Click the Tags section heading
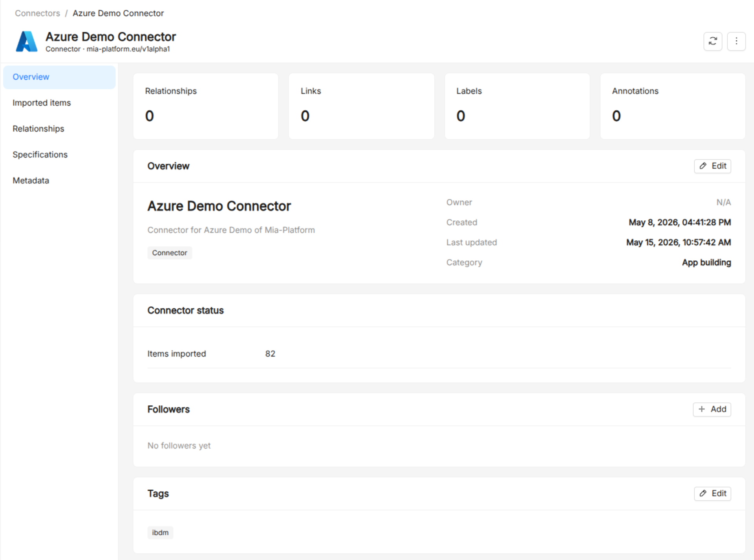 [x=158, y=494]
